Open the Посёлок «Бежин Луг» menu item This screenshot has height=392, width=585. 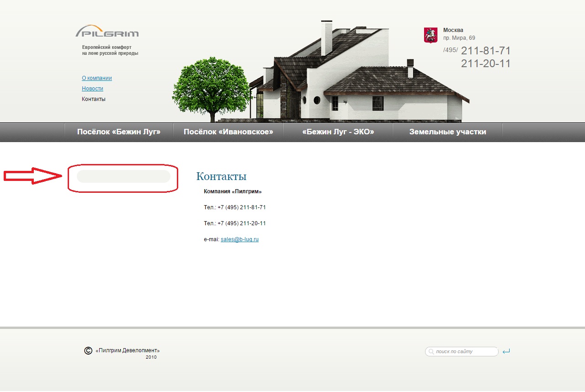click(x=119, y=132)
